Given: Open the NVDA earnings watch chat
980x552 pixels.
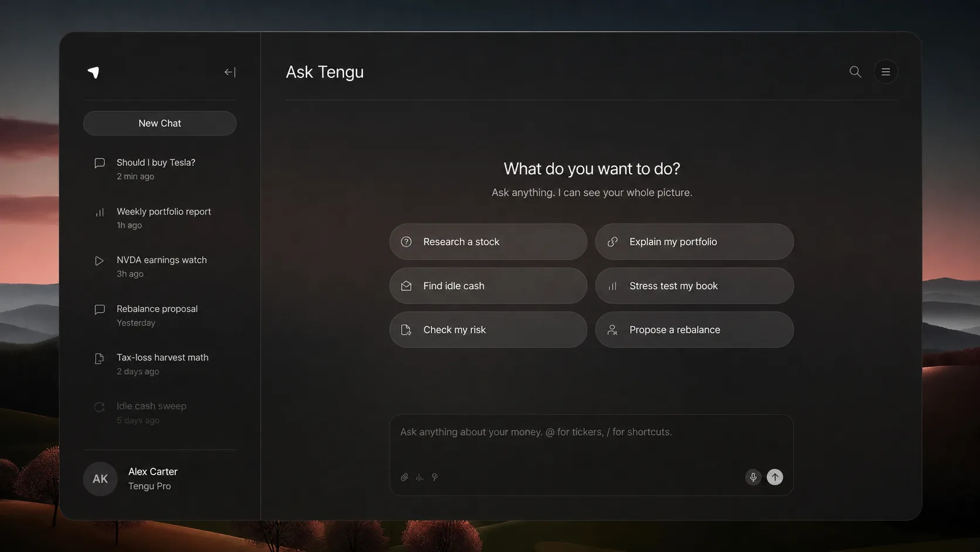Looking at the screenshot, I should tap(159, 266).
